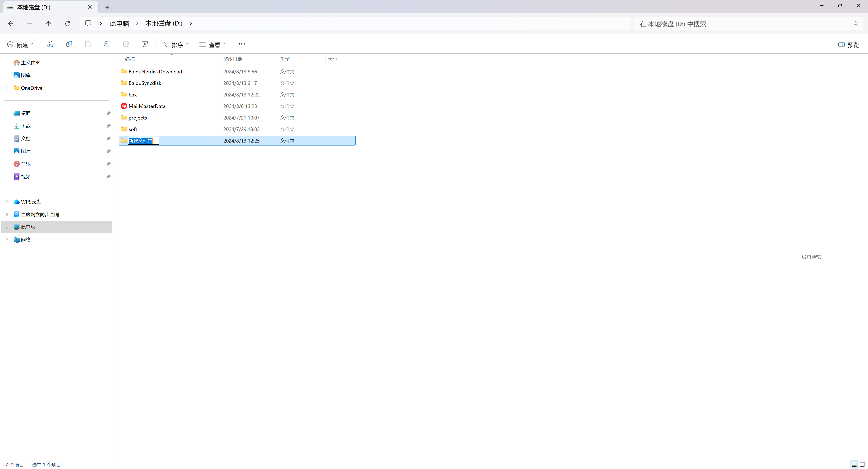Switch to large icons view in status bar
Image resolution: width=868 pixels, height=469 pixels.
coord(862,464)
